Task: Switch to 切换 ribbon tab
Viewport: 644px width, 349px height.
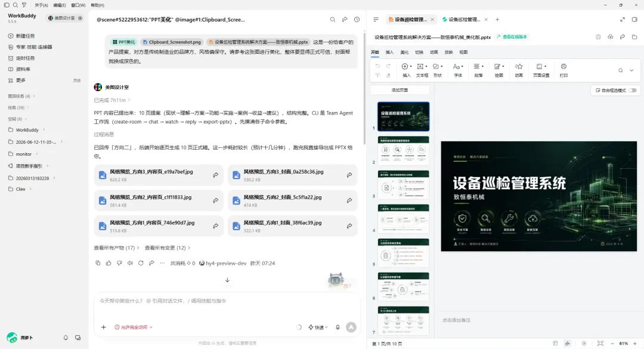Action: [419, 52]
